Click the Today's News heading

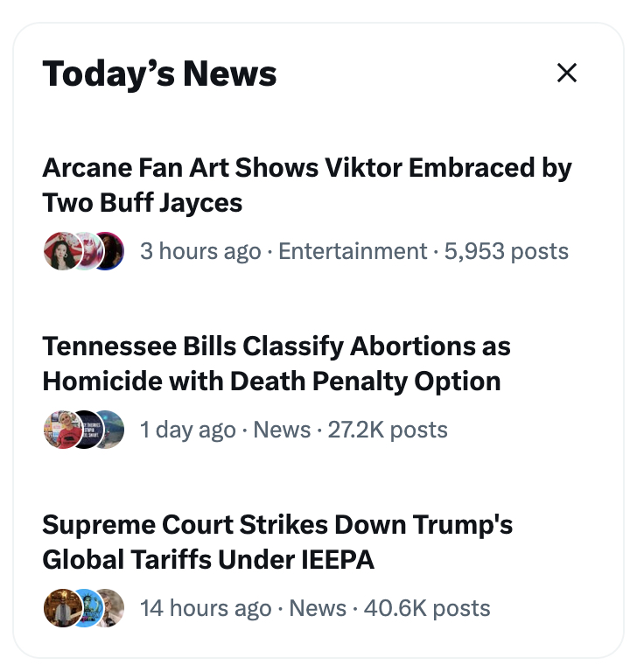[159, 73]
